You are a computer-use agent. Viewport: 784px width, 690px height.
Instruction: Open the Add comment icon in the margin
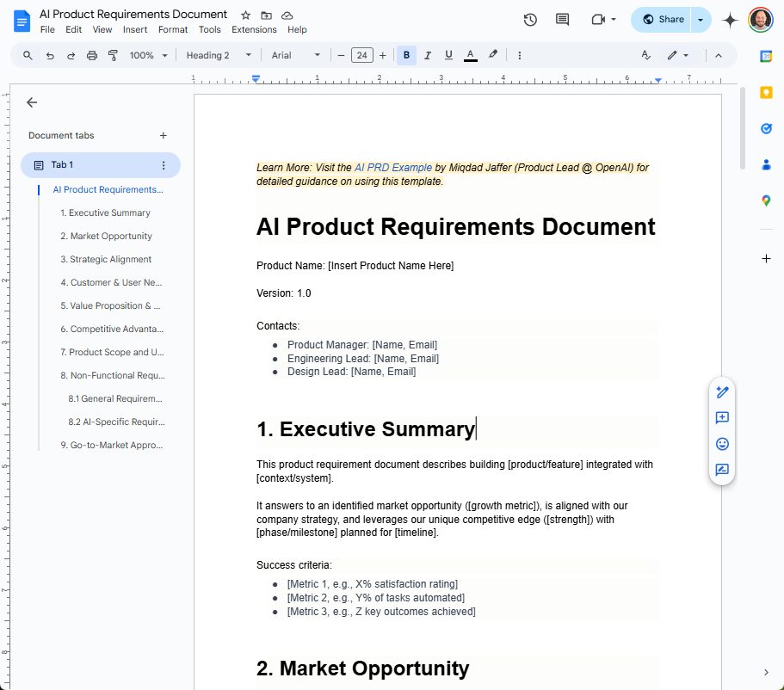tap(721, 418)
